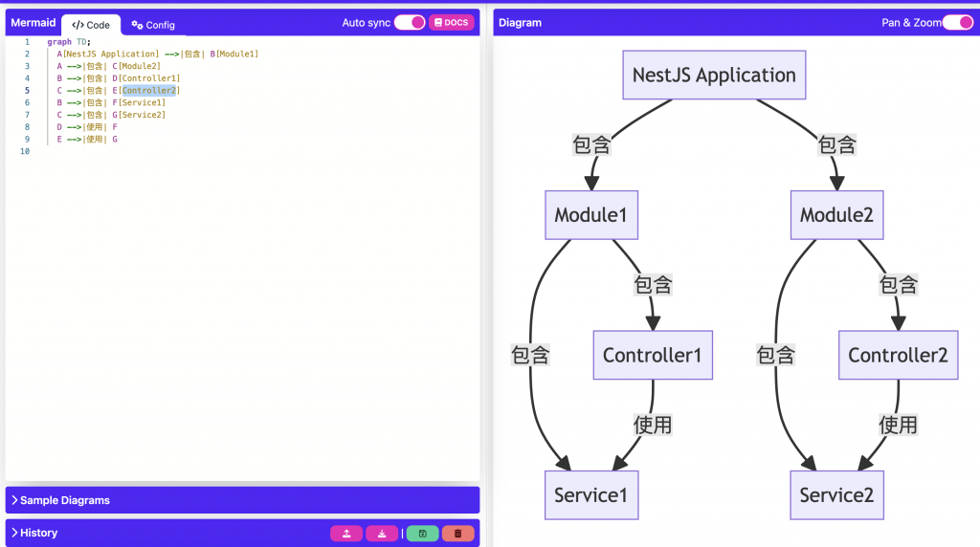Switch to the Config tab
This screenshot has height=547, width=980.
coord(153,25)
